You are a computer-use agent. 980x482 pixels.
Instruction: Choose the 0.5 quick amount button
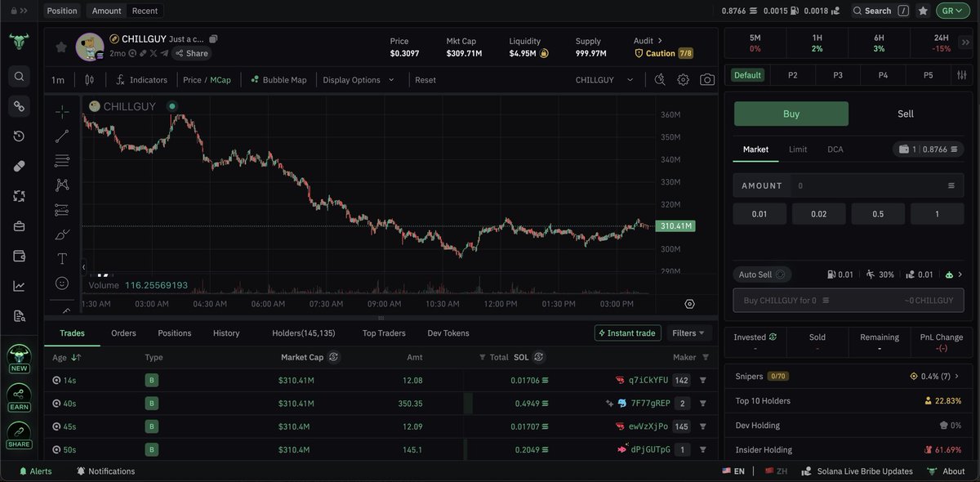(x=878, y=214)
